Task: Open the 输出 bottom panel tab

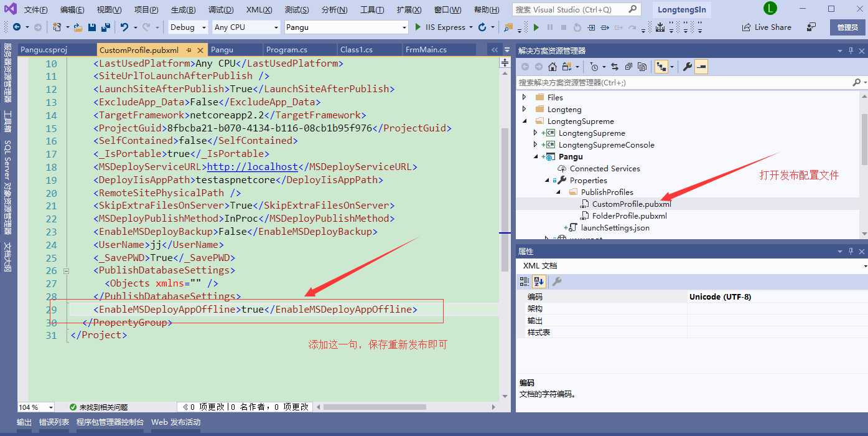Action: (x=24, y=422)
